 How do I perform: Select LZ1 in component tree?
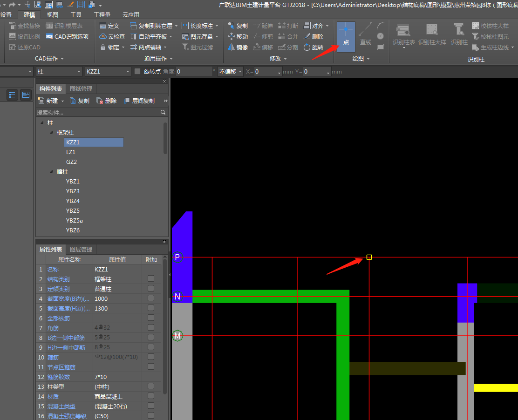click(71, 152)
